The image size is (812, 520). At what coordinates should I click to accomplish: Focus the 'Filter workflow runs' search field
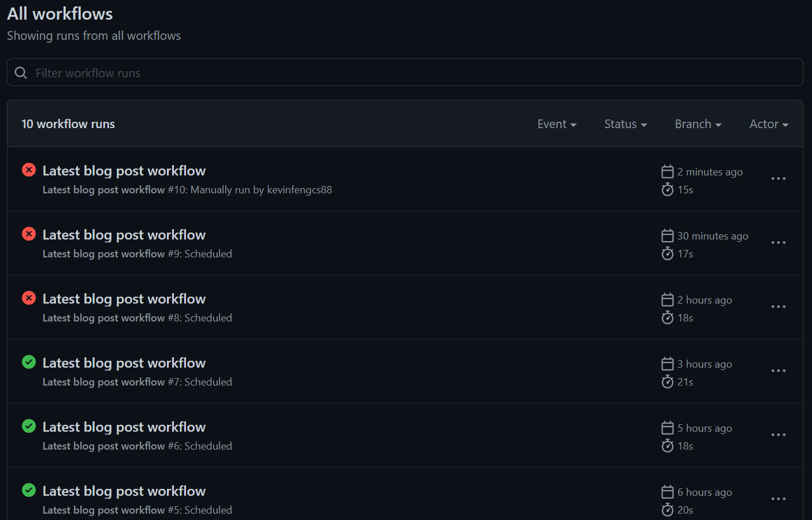click(x=405, y=72)
